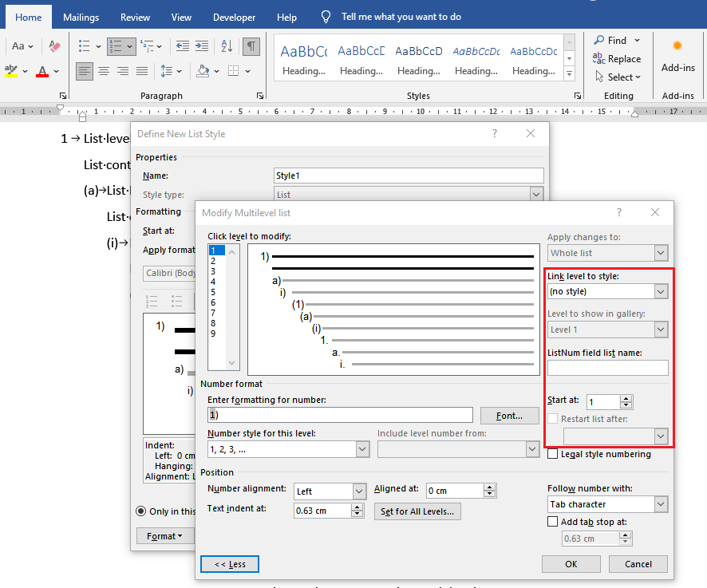Viewport: 707px width, 588px height.
Task: Open Link level to style dropdown
Action: [x=661, y=291]
